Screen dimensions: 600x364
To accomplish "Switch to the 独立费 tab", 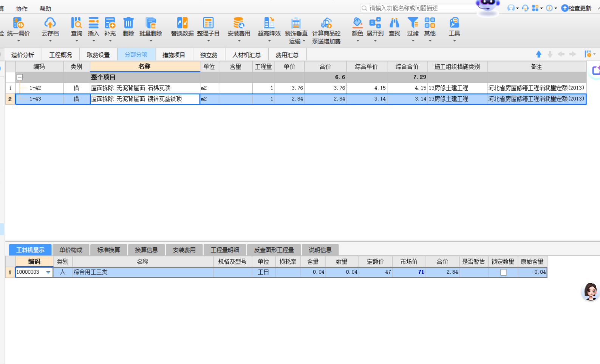I will (x=209, y=55).
